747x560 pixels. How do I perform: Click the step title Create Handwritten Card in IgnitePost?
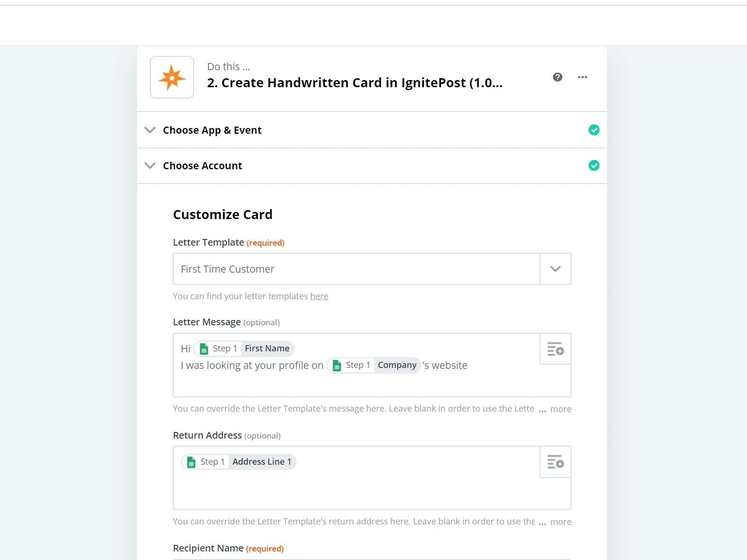(355, 83)
